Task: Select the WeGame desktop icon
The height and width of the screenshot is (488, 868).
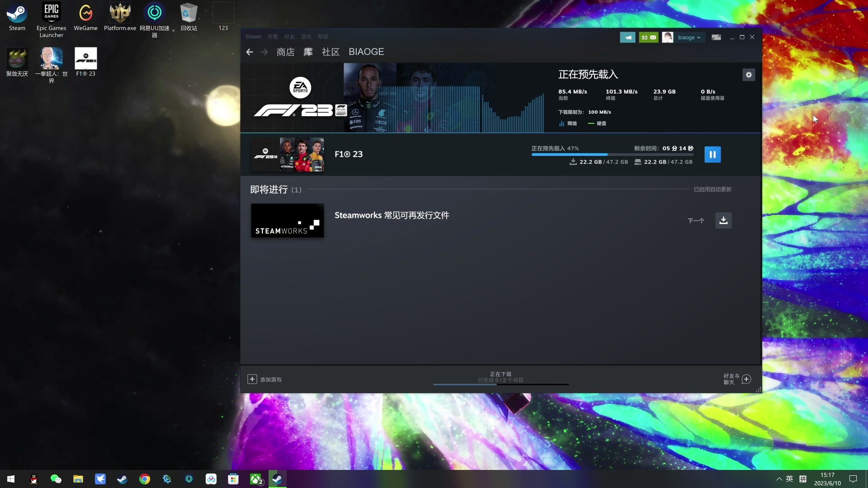Action: (86, 17)
